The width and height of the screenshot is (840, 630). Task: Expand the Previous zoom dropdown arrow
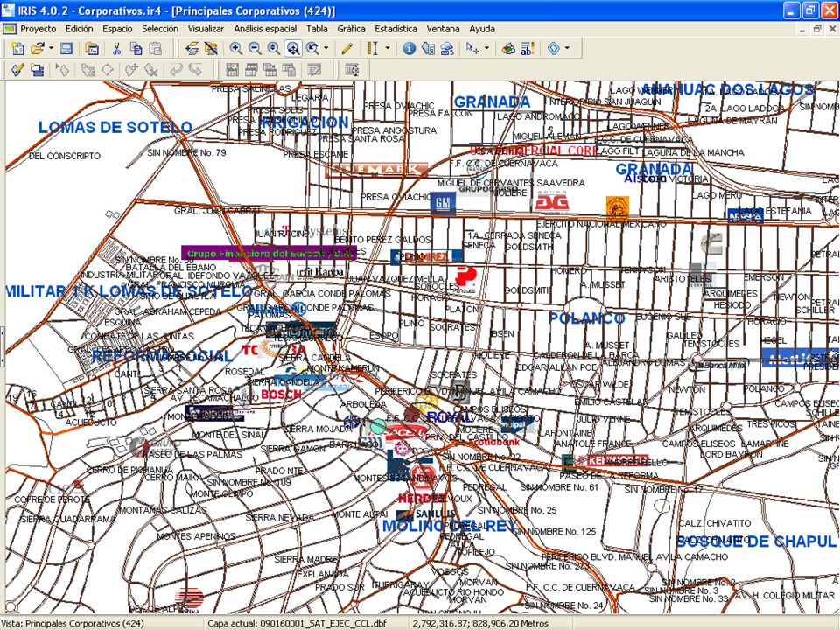(325, 49)
